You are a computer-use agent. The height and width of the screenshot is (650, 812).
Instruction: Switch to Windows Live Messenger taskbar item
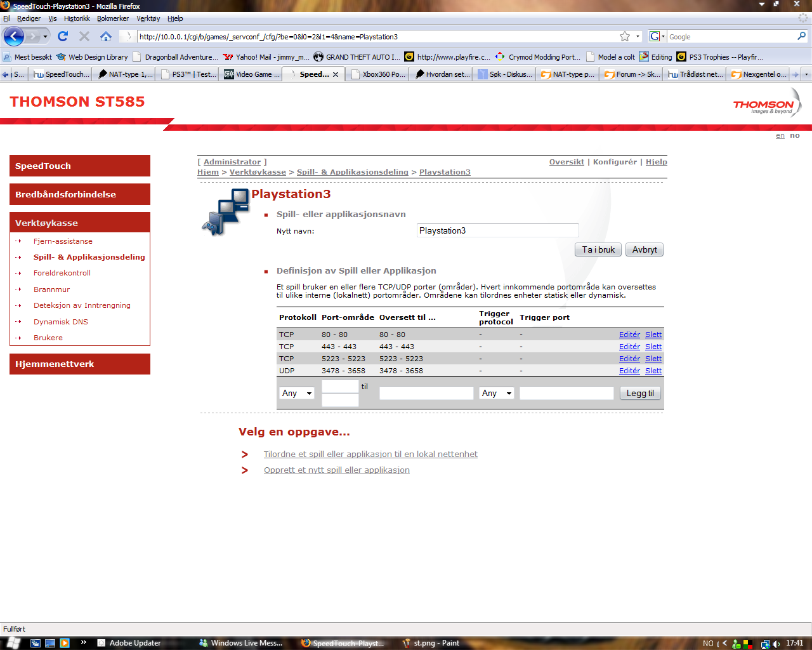click(x=241, y=643)
